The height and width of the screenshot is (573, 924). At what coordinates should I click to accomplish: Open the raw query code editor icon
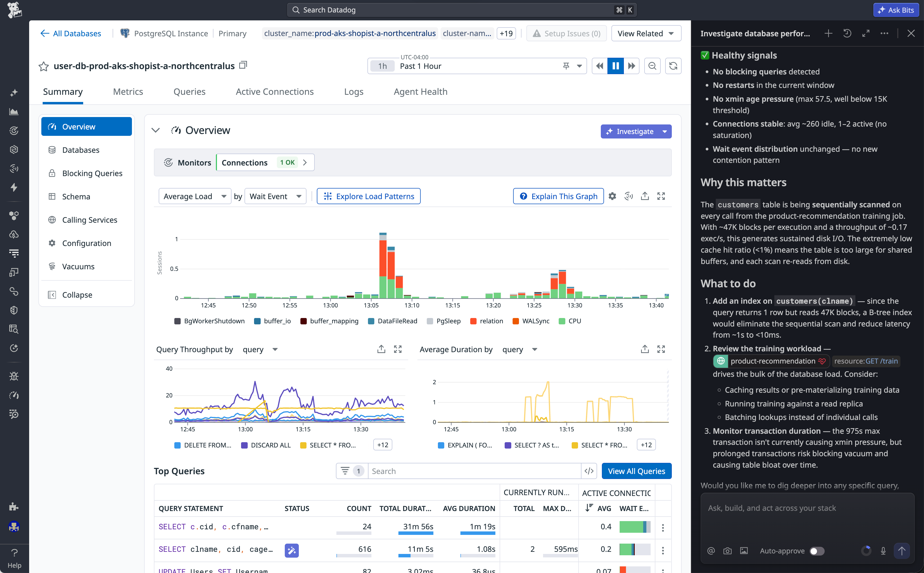coord(589,471)
